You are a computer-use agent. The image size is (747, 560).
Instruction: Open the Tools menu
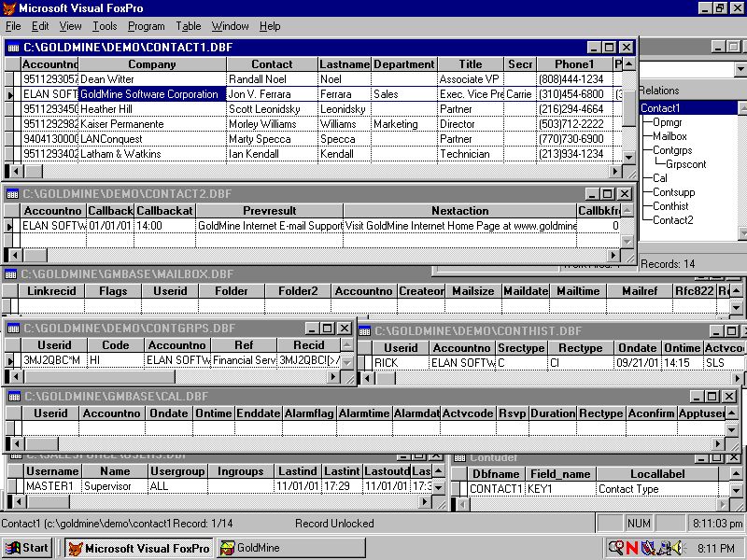click(105, 26)
